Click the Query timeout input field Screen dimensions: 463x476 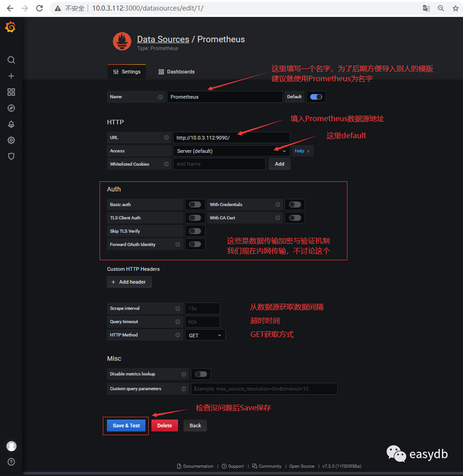click(x=202, y=322)
